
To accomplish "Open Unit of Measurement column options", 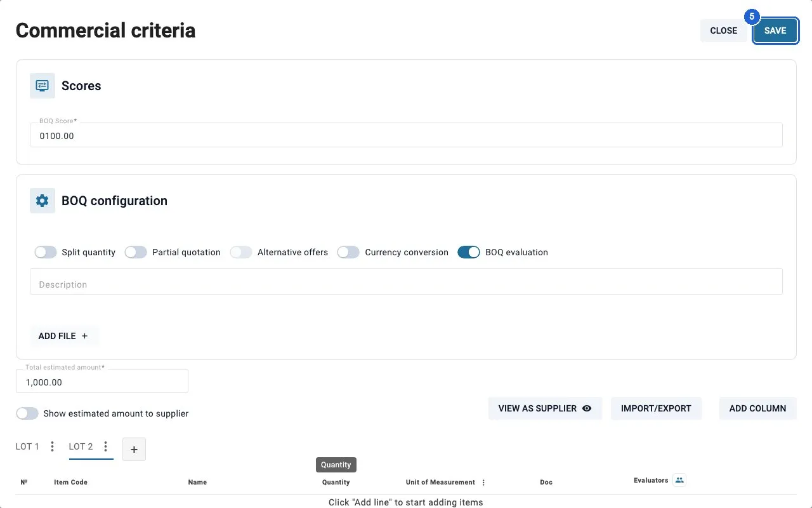I will 483,483.
